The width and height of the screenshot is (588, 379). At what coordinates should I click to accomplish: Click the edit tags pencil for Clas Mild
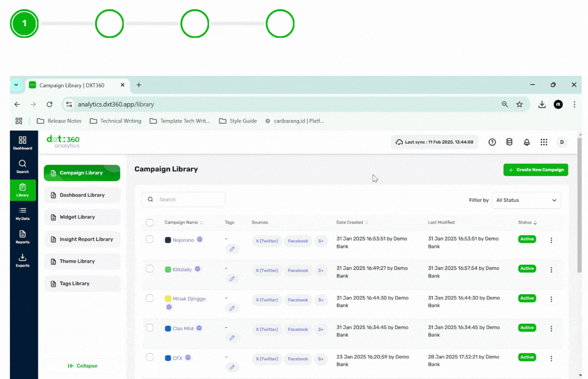click(232, 338)
